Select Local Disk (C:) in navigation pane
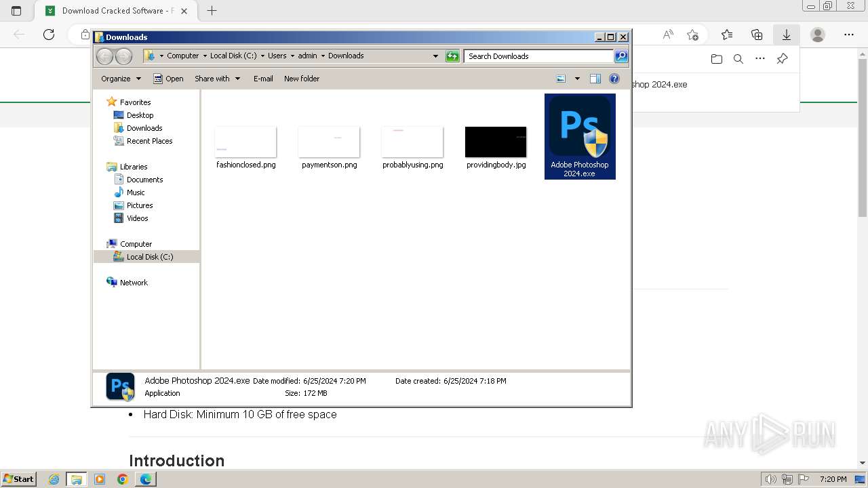The height and width of the screenshot is (488, 868). [146, 257]
